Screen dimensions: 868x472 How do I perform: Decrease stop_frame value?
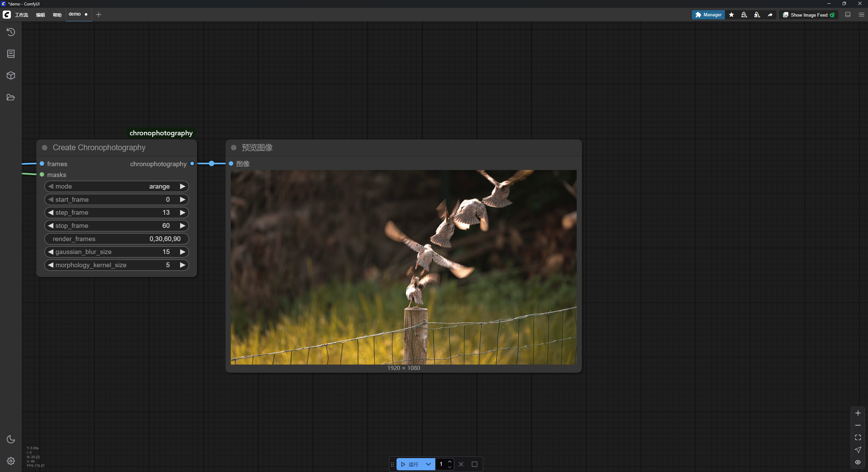coord(51,225)
